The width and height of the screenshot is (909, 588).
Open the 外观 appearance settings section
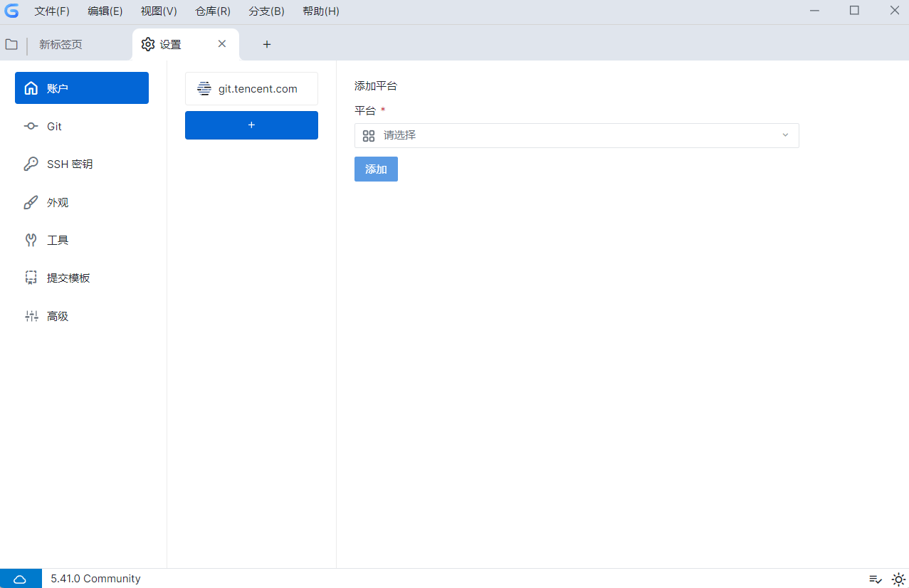(57, 202)
